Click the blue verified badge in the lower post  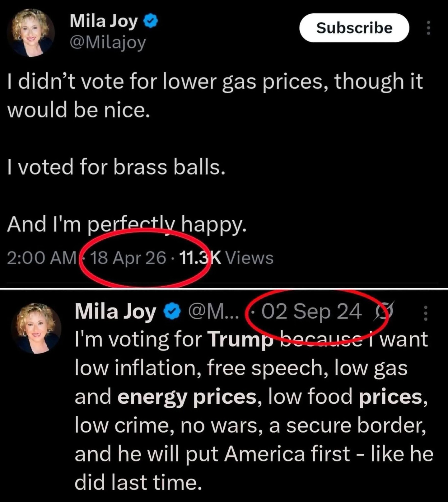pyautogui.click(x=172, y=312)
